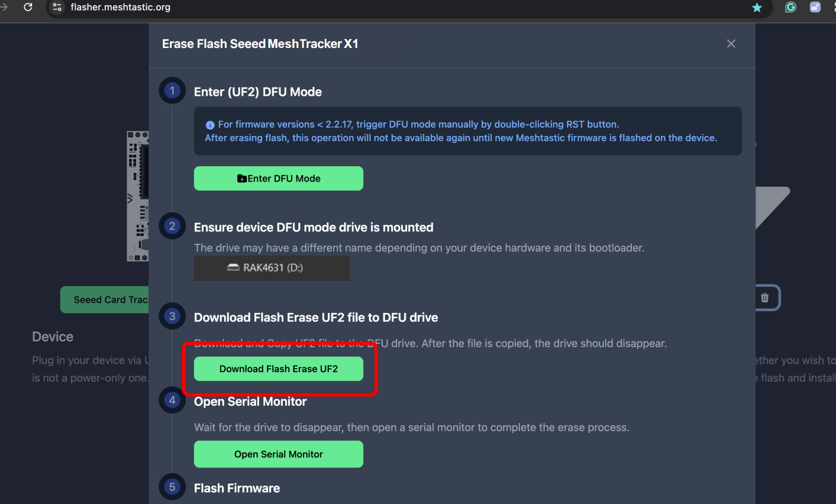The width and height of the screenshot is (836, 504).
Task: Bookmark this page with the star icon
Action: coord(757,7)
